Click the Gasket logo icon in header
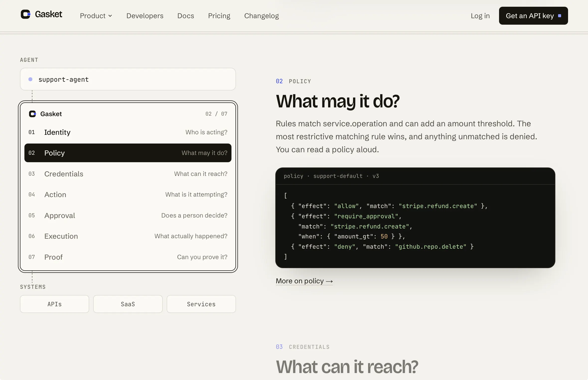Viewport: 588px width, 380px height. point(25,14)
